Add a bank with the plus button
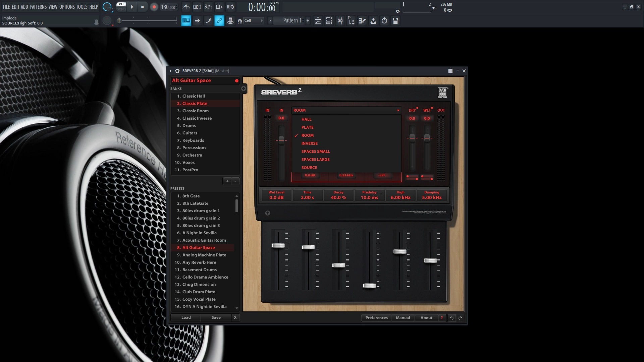Image resolution: width=644 pixels, height=362 pixels. (227, 181)
